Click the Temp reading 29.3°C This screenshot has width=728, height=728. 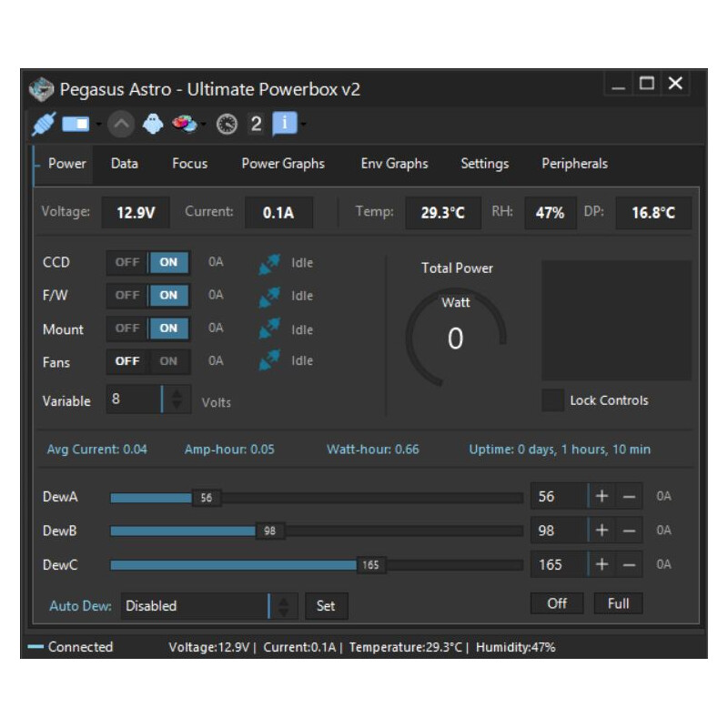coord(443,213)
